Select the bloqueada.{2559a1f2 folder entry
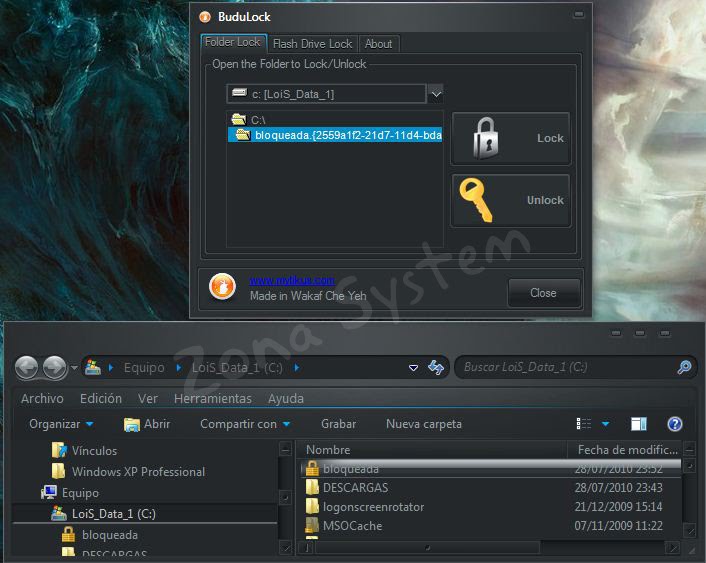 tap(335, 135)
